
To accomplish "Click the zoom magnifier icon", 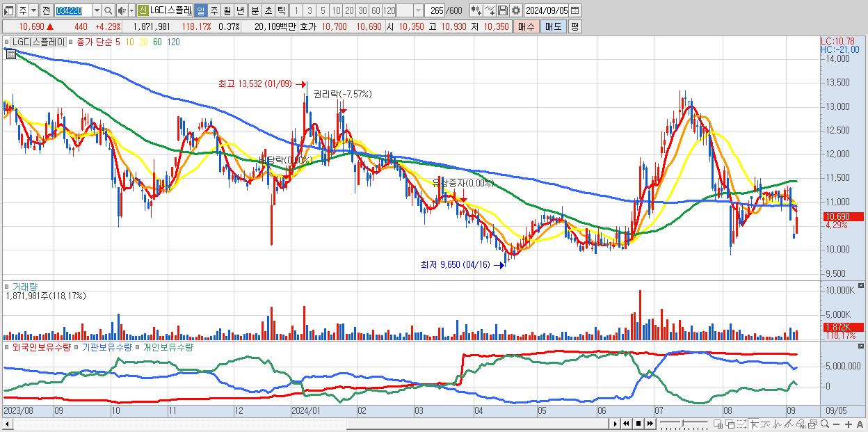I will point(824,424).
